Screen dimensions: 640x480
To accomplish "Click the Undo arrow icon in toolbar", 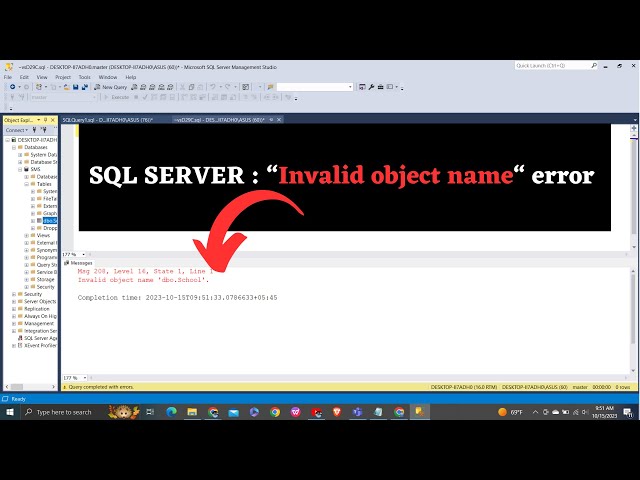I will pos(213,87).
